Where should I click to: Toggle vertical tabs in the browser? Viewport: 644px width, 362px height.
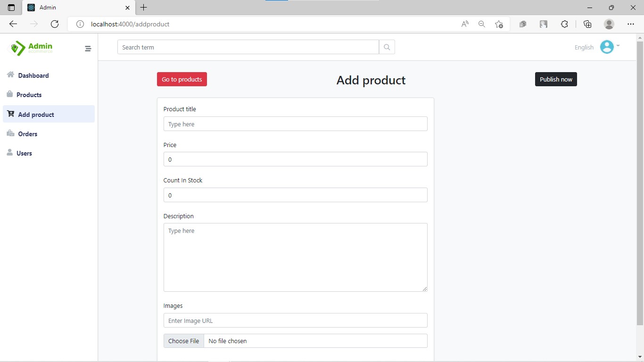[x=10, y=8]
